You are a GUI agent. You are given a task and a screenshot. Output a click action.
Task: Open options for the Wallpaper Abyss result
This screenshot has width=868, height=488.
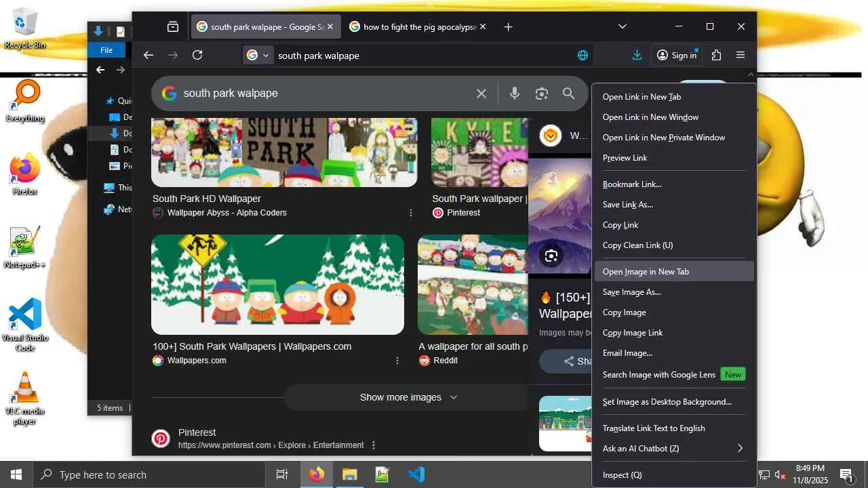[411, 213]
